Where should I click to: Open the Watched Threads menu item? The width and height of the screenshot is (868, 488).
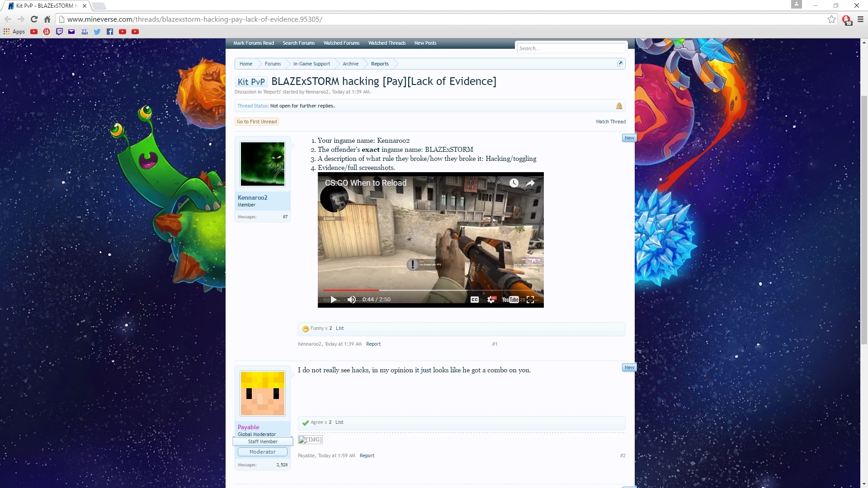[x=387, y=43]
